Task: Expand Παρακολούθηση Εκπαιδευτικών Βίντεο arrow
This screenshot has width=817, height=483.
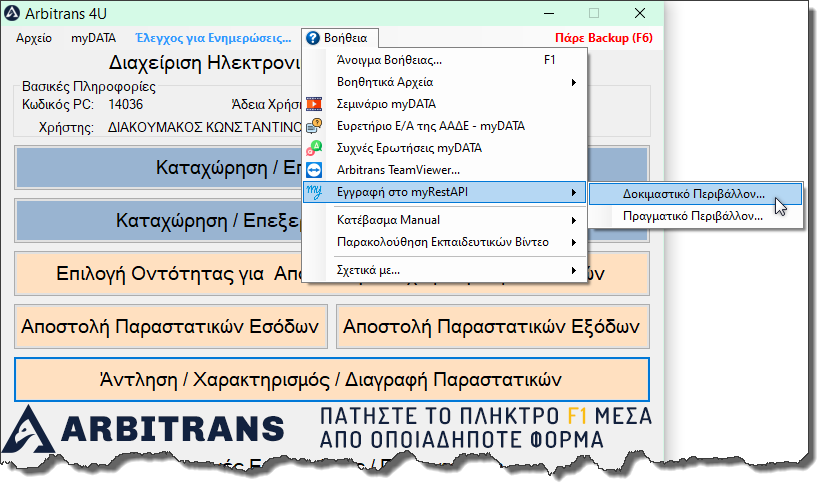Action: (x=574, y=242)
